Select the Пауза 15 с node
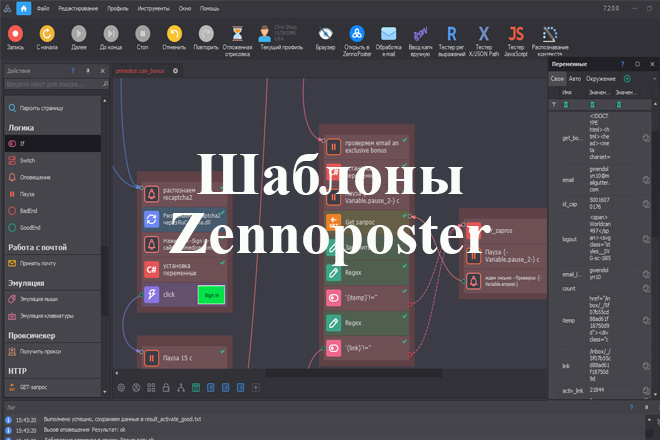The width and height of the screenshot is (660, 440). click(x=184, y=358)
